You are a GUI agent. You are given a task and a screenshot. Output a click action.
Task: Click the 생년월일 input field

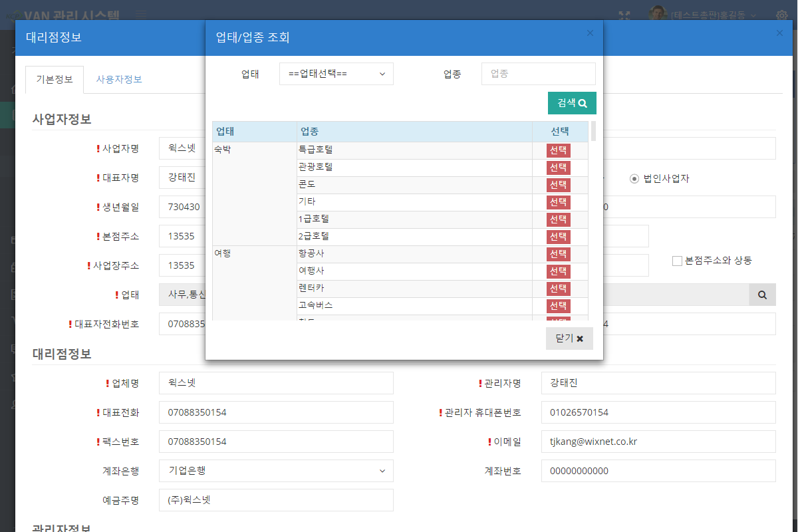point(182,207)
